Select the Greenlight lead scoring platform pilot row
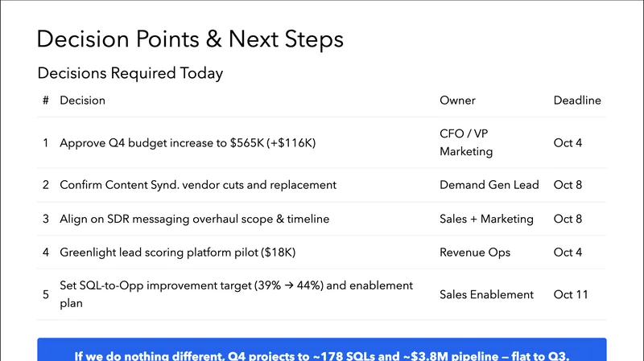Viewport: 644px width, 361px height. (x=178, y=252)
